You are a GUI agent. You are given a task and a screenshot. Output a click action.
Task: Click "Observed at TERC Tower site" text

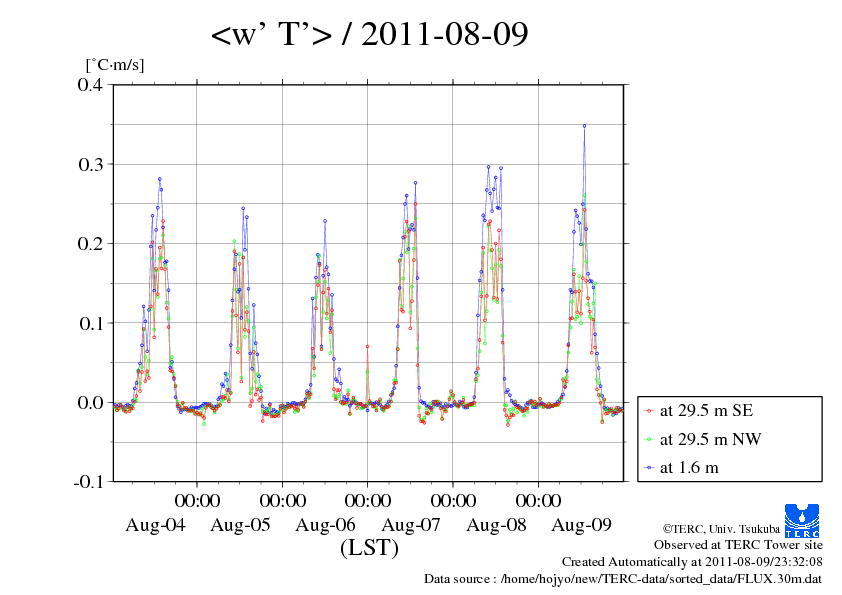pos(738,545)
